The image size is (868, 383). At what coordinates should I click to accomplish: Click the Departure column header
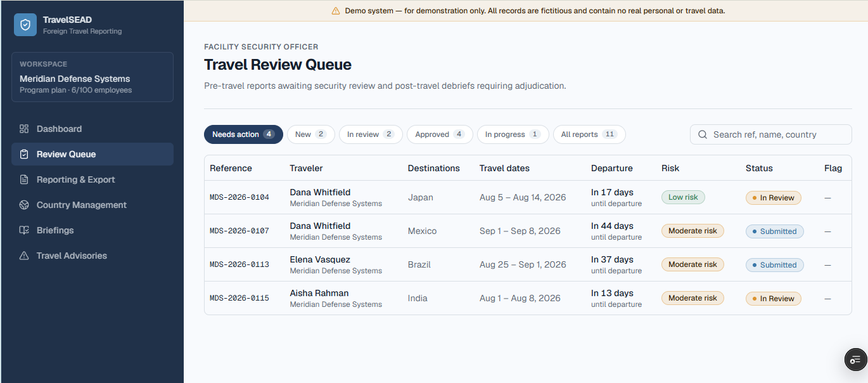[x=612, y=168]
